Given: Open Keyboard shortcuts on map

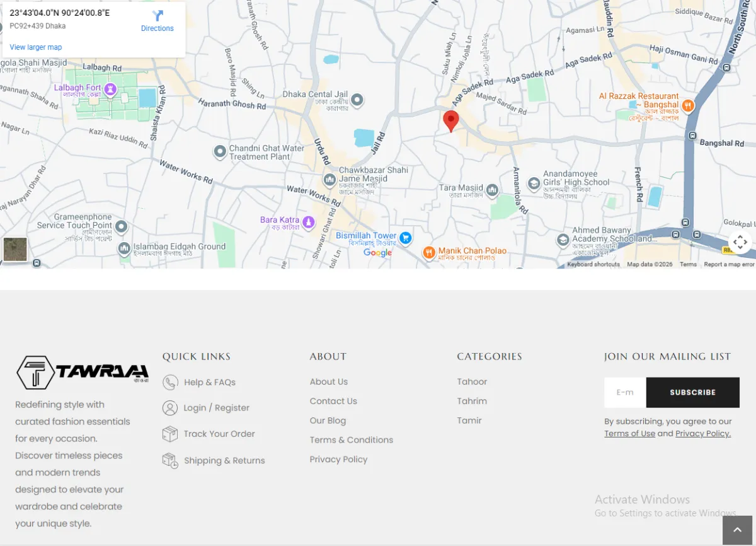Looking at the screenshot, I should coord(593,265).
